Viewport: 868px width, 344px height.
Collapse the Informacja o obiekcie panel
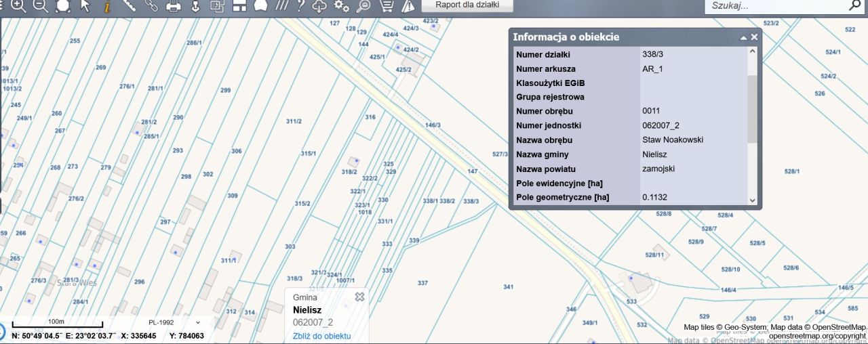click(743, 38)
